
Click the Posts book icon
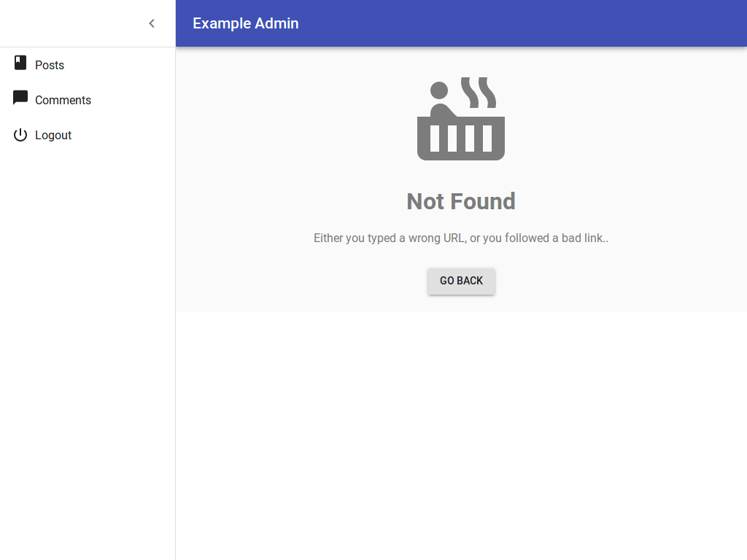pyautogui.click(x=20, y=63)
